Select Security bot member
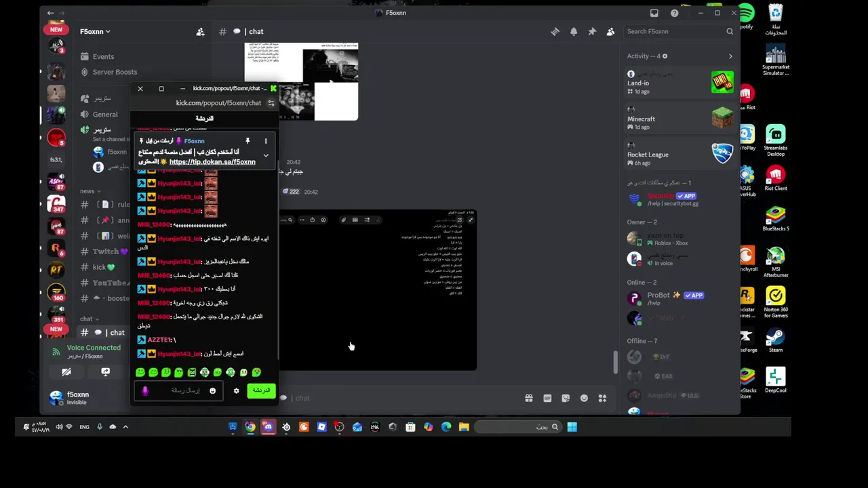The height and width of the screenshot is (488, 868). (x=680, y=199)
